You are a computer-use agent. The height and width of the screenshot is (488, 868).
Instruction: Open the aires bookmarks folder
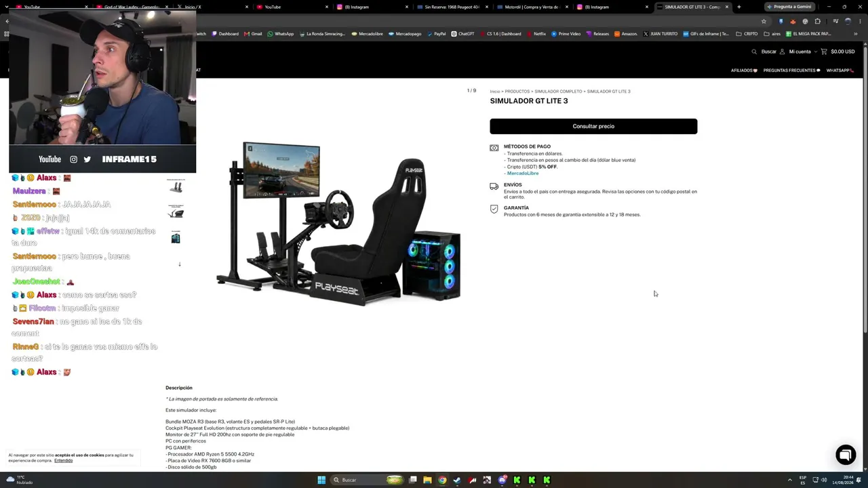(x=772, y=34)
